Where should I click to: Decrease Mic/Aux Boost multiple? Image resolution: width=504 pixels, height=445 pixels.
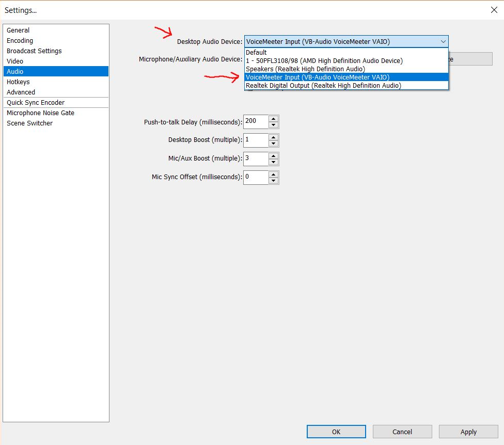point(273,162)
